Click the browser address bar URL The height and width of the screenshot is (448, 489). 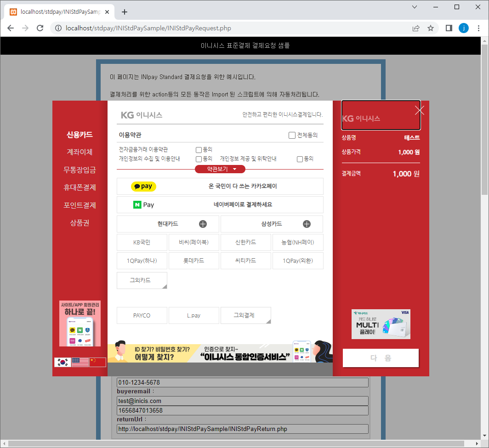pos(148,28)
